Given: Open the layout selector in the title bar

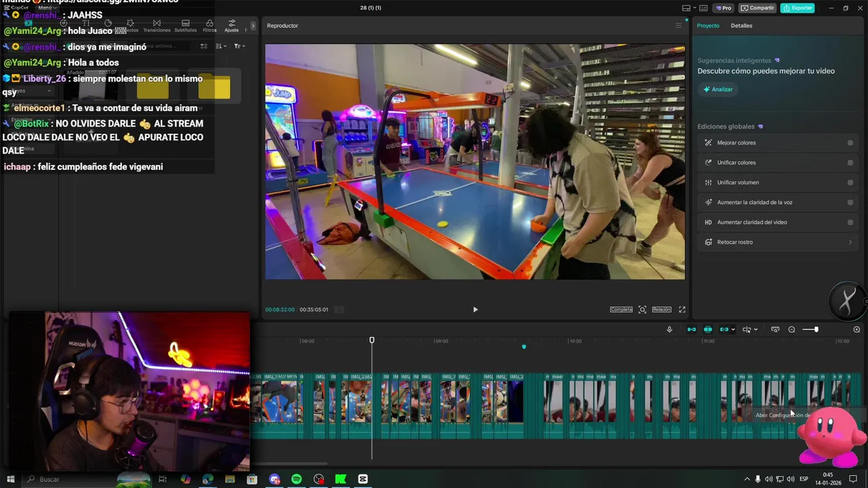Looking at the screenshot, I should 690,8.
